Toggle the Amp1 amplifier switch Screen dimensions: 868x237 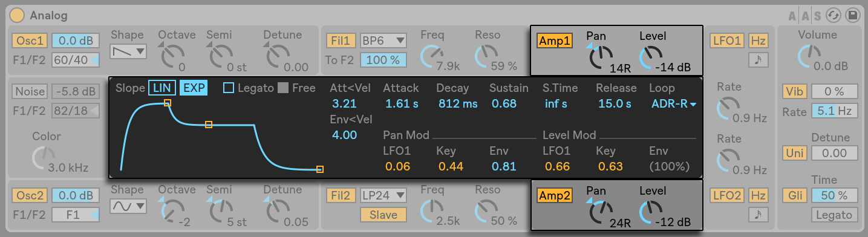pyautogui.click(x=554, y=41)
